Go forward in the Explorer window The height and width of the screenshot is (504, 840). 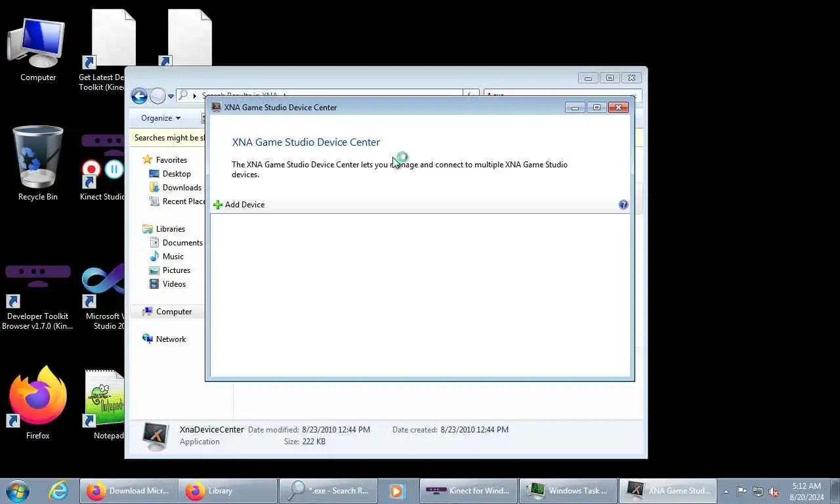[x=157, y=96]
